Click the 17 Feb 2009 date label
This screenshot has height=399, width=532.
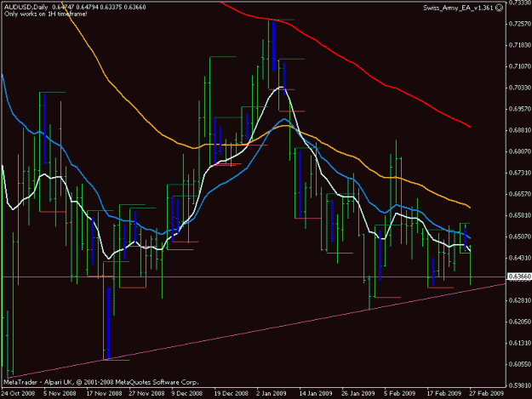[443, 393]
